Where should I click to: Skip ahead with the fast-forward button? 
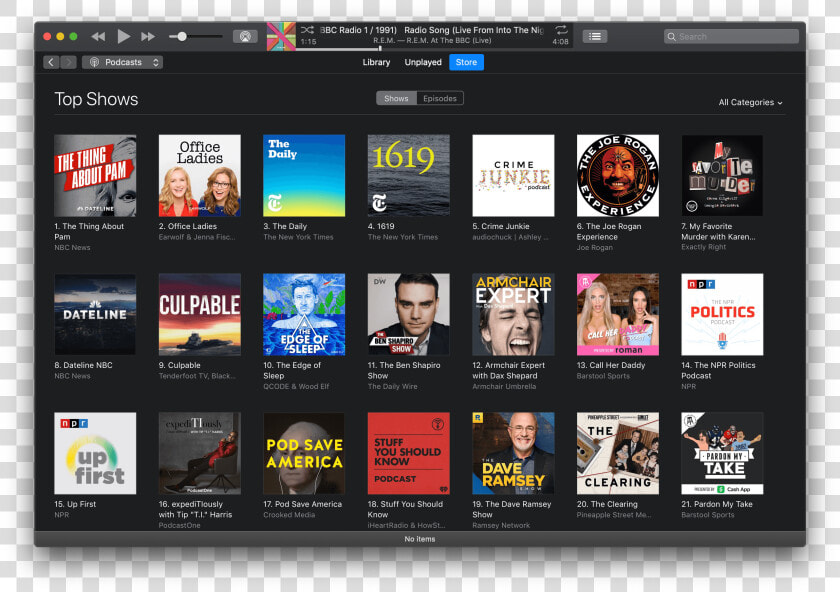[148, 36]
